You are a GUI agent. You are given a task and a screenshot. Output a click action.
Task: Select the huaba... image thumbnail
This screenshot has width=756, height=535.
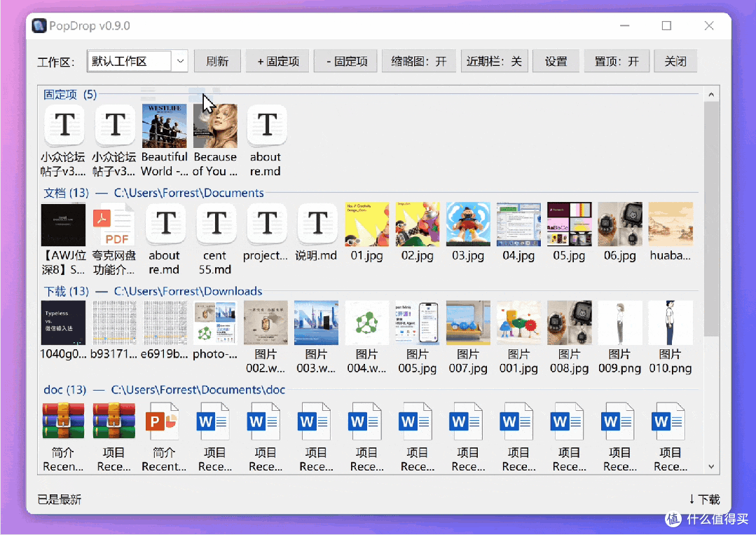tap(671, 224)
